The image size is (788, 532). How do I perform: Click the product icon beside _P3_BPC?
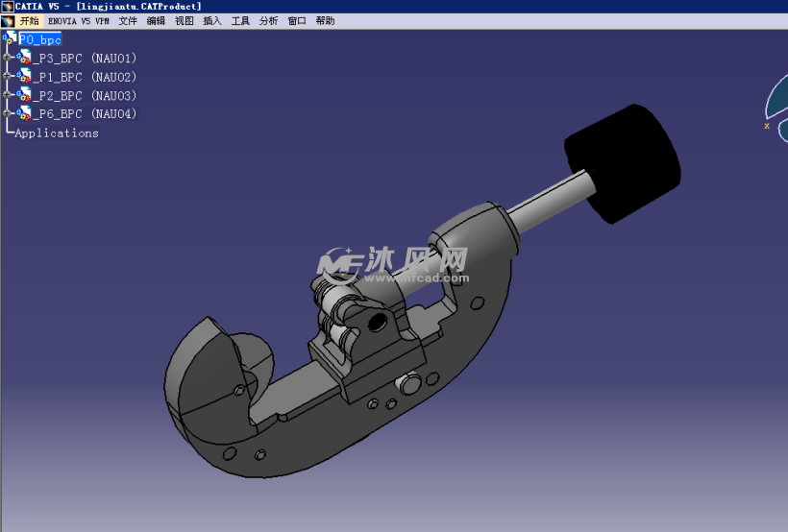tap(24, 59)
